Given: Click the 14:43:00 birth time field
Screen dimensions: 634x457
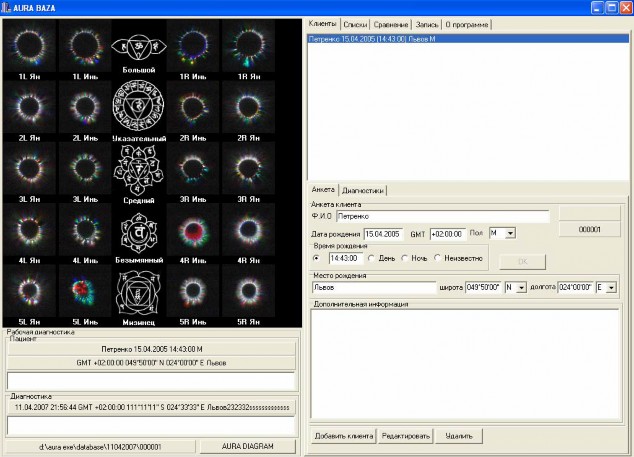Looking at the screenshot, I should click(x=345, y=258).
